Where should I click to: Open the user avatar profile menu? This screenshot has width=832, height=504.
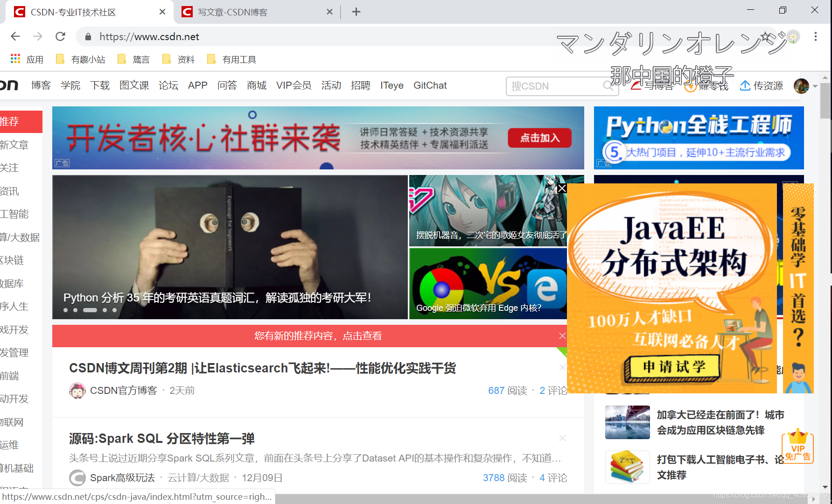coord(801,86)
